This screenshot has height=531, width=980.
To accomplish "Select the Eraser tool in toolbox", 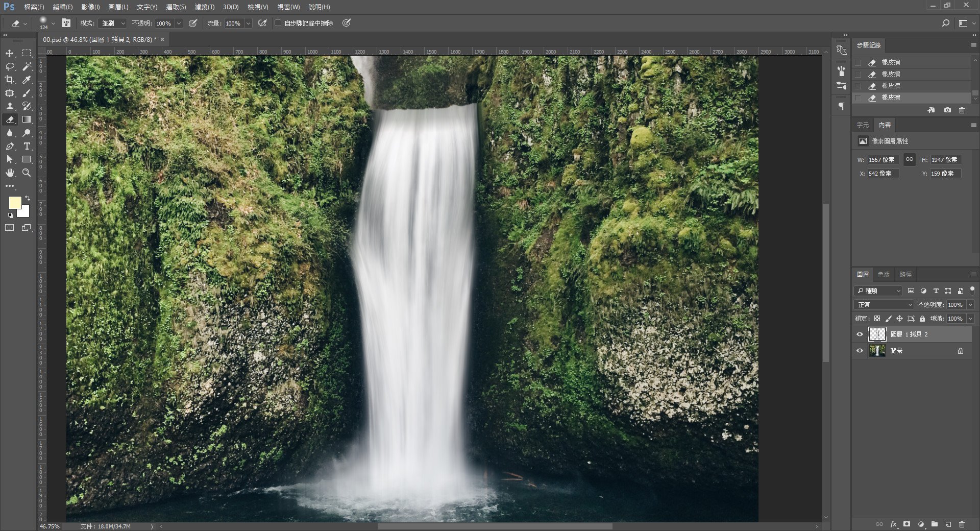I will (10, 119).
